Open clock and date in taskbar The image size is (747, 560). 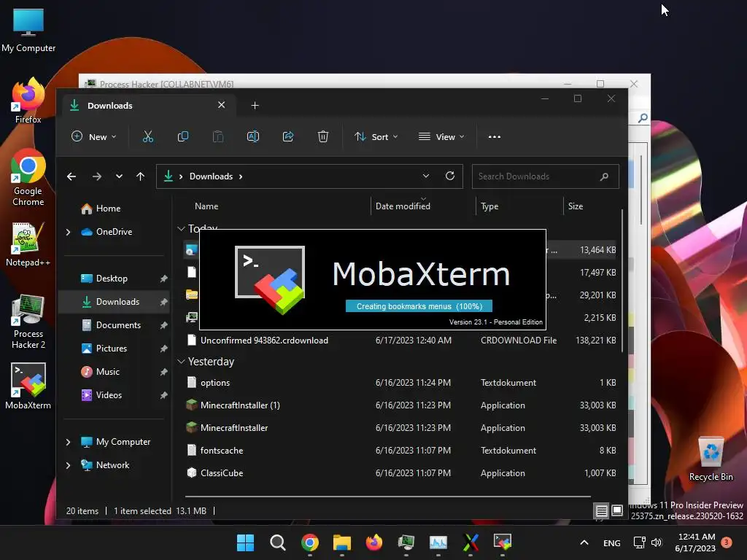[x=695, y=542]
